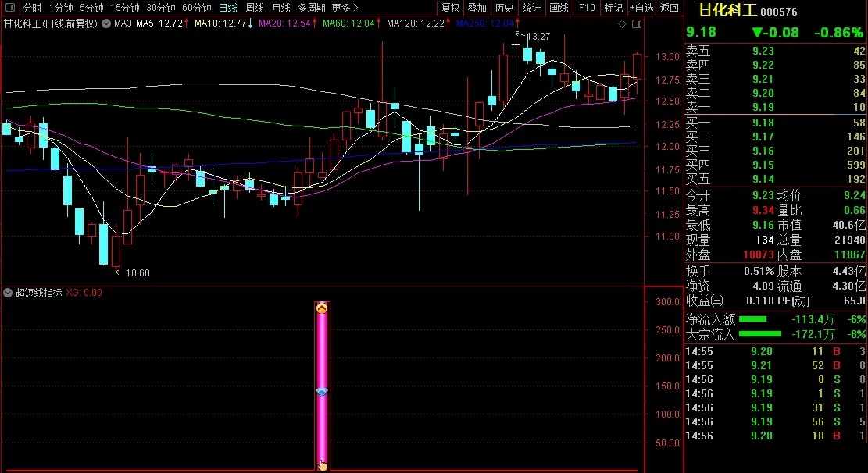868x473 pixels.
Task: Add stock with +自选 button
Action: [x=641, y=8]
